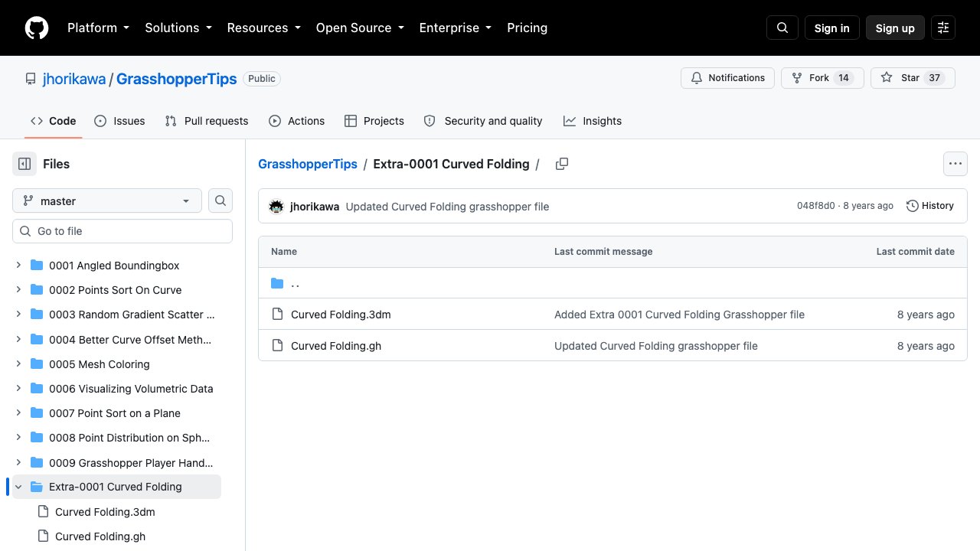
Task: Open appearance settings icon in header
Action: [x=943, y=28]
